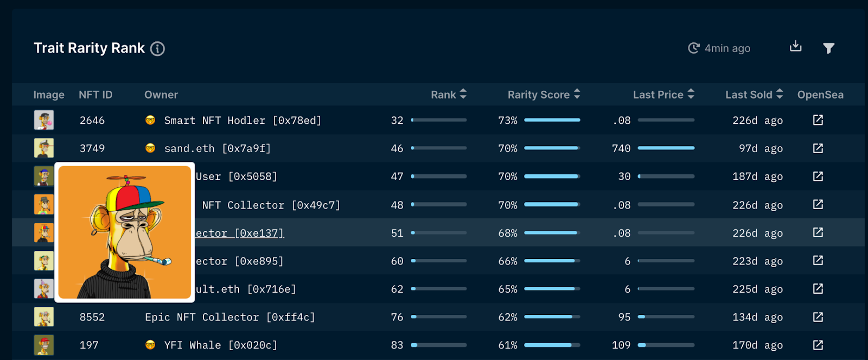The image size is (868, 360).
Task: Click emoji badge beside Smart NFT Hodler
Action: pyautogui.click(x=150, y=120)
